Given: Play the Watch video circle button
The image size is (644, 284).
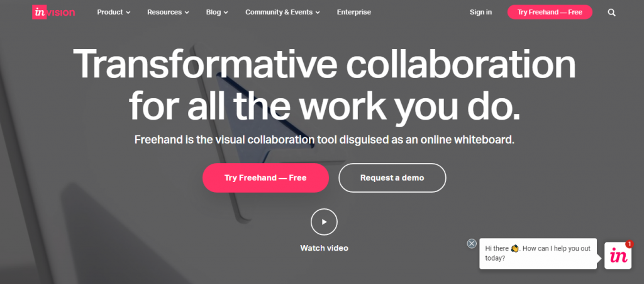Looking at the screenshot, I should click(x=324, y=222).
